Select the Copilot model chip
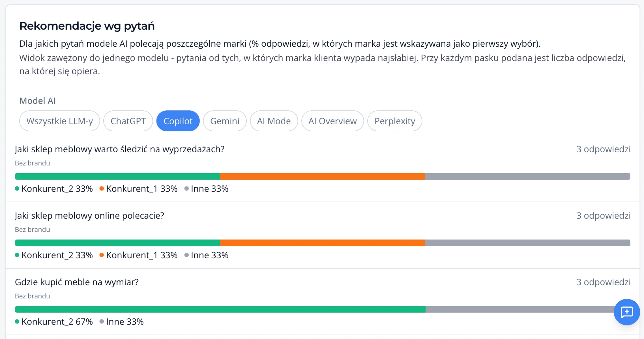Image resolution: width=644 pixels, height=339 pixels. tap(178, 121)
